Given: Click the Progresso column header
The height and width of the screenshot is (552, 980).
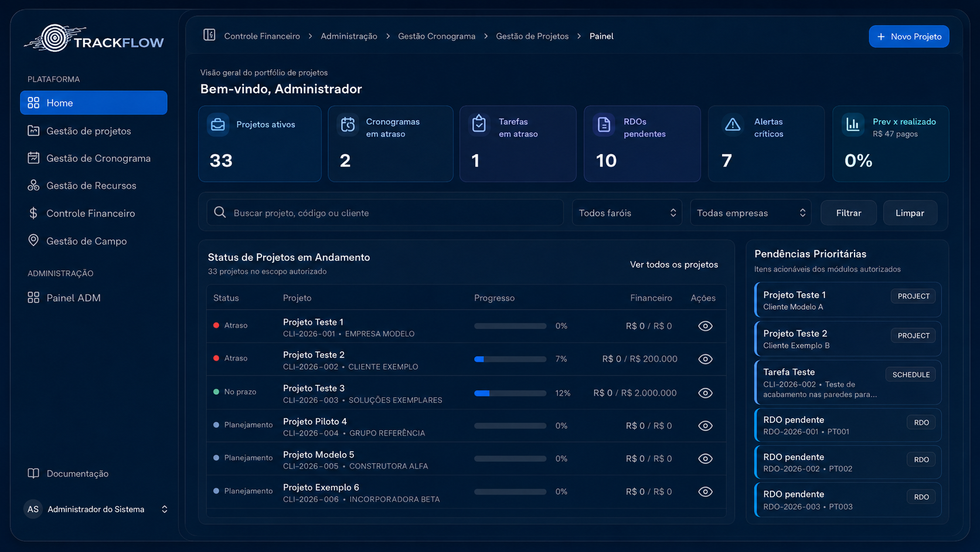Looking at the screenshot, I should coord(494,298).
